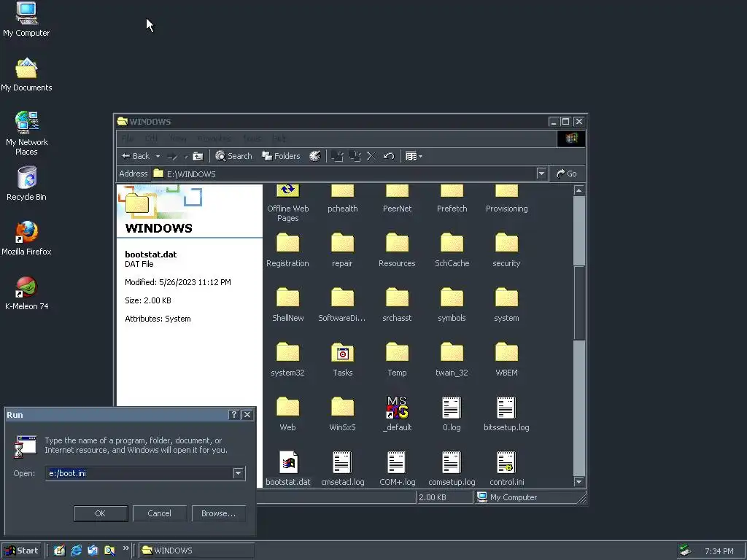The height and width of the screenshot is (560, 747).
Task: Select the comsetup.log file
Action: coord(452,469)
